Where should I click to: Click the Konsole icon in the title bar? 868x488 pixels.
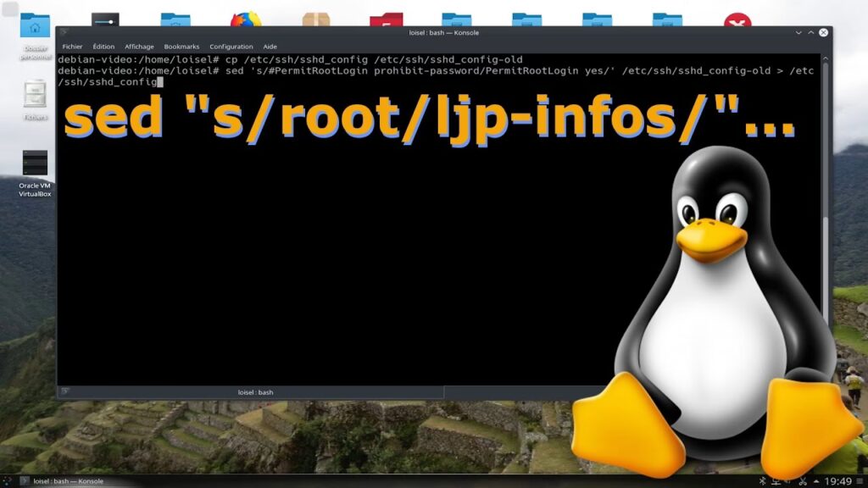tap(65, 32)
